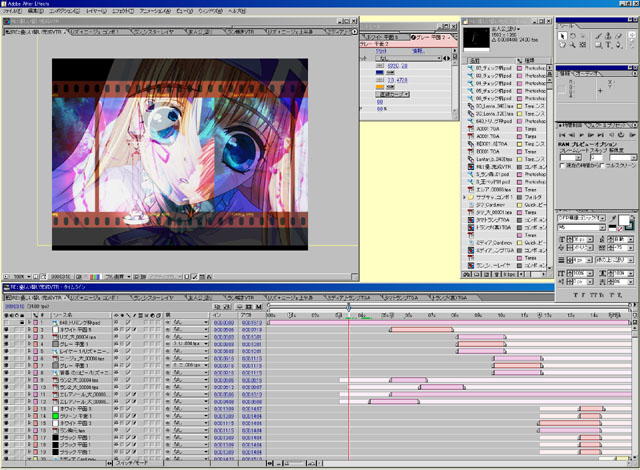Click Switches/Modes button below timeline columns
The width and height of the screenshot is (640, 470).
click(x=132, y=463)
